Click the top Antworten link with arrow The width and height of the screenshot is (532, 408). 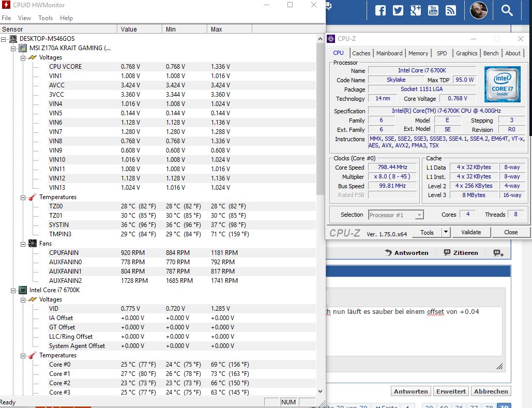(x=406, y=253)
